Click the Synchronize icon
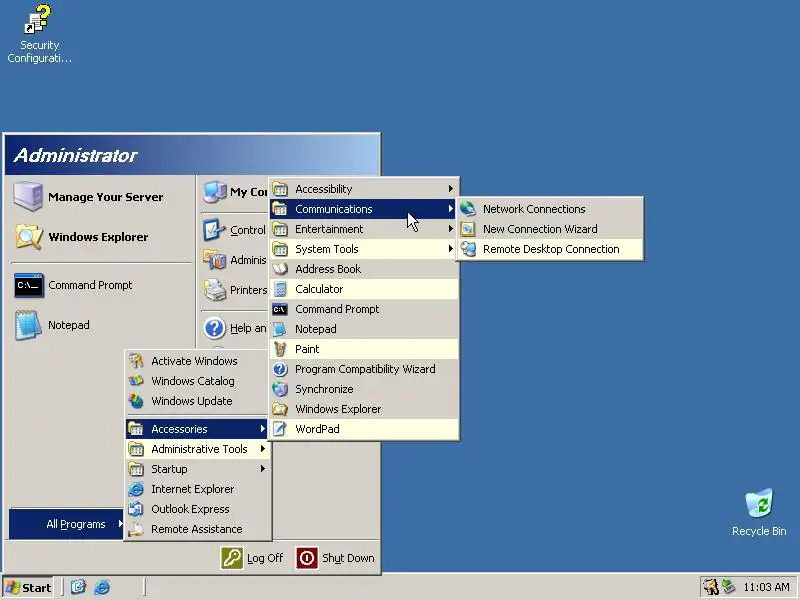Viewport: 800px width, 600px height. coord(280,389)
